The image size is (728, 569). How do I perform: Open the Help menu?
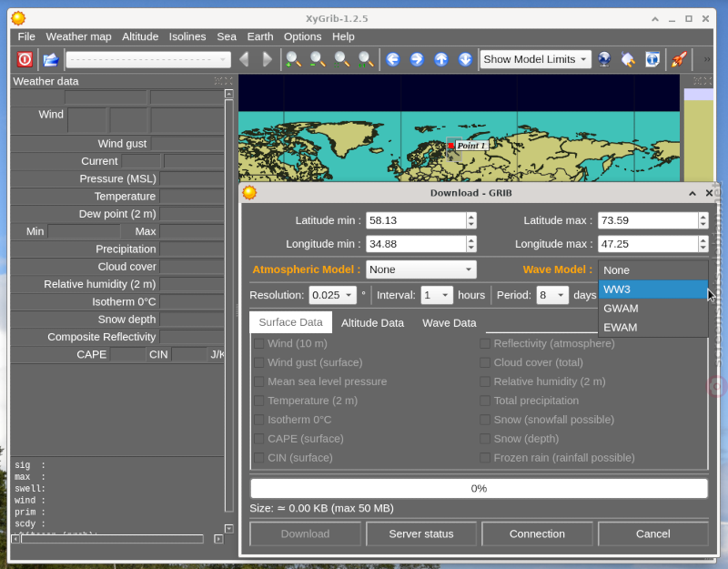343,36
